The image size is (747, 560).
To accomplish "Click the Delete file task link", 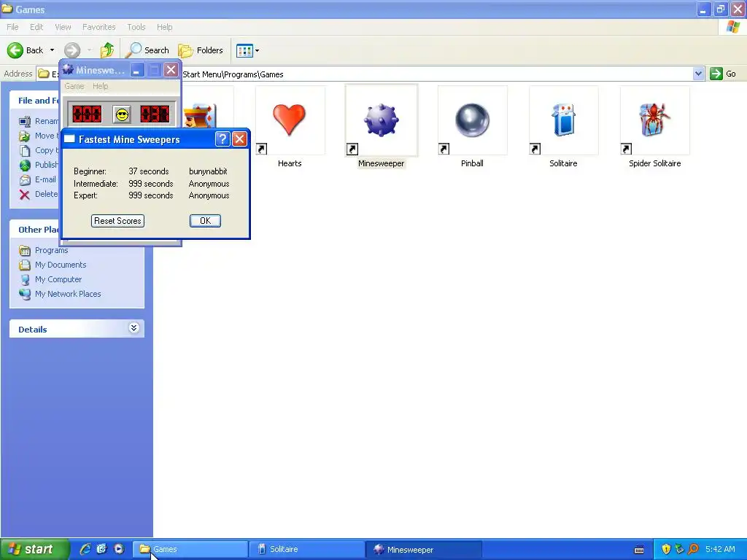I will [46, 194].
